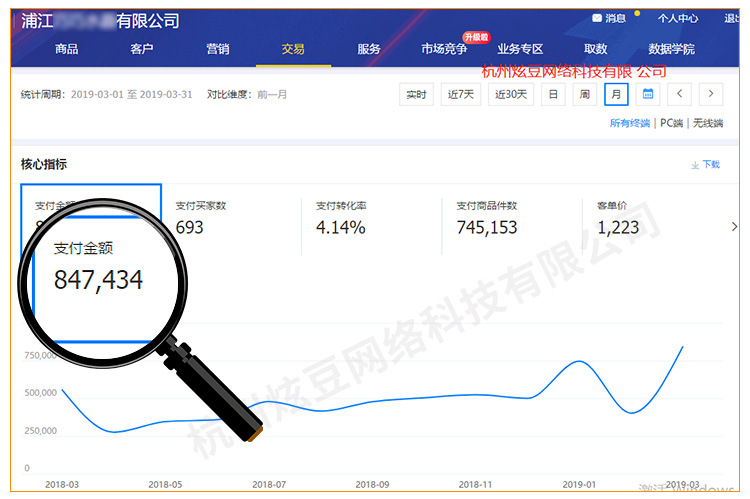Select the 支付买家数 metric card

(x=231, y=219)
